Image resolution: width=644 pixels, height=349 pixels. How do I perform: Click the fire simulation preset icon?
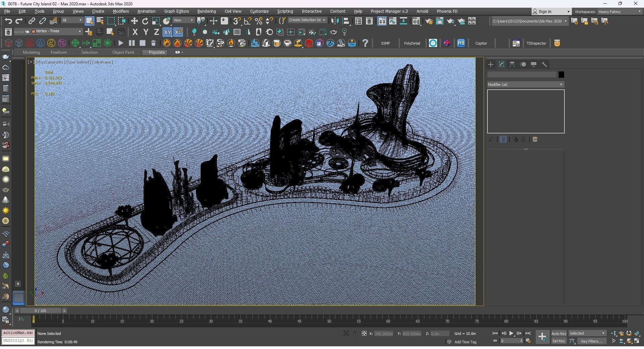click(167, 43)
